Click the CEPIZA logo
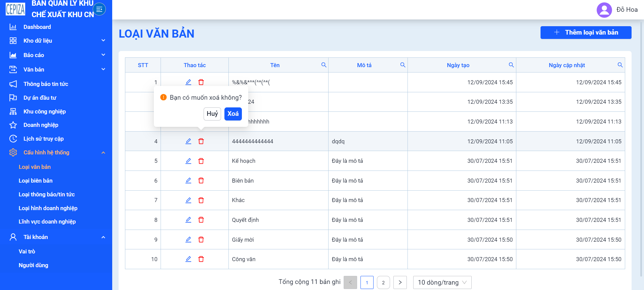 (x=15, y=9)
